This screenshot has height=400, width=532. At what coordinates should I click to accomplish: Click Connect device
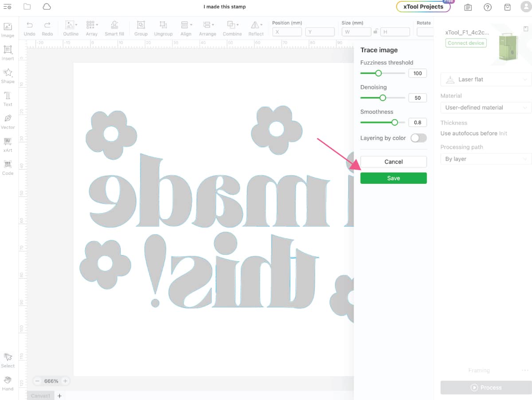pos(465,43)
